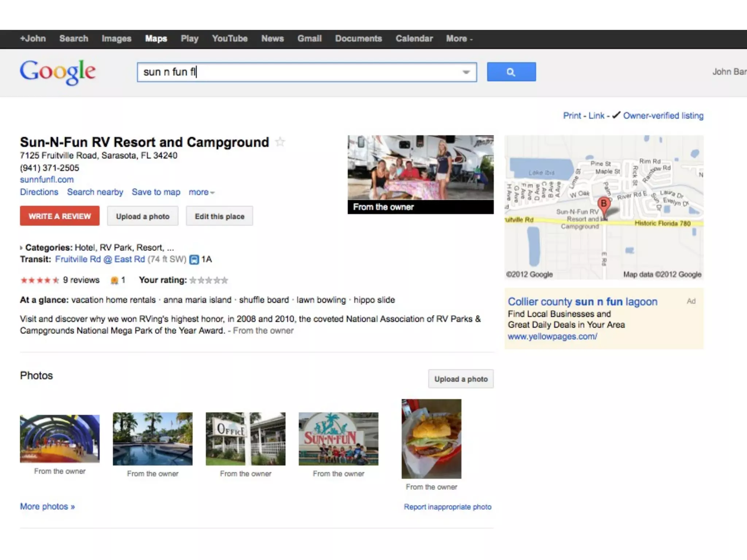Switch to YouTube in the top bar

[x=229, y=39]
